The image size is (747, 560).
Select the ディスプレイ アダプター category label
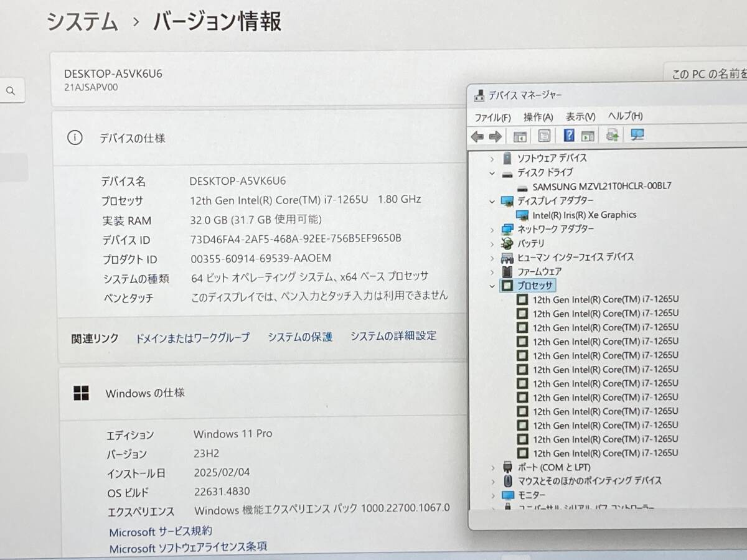555,200
